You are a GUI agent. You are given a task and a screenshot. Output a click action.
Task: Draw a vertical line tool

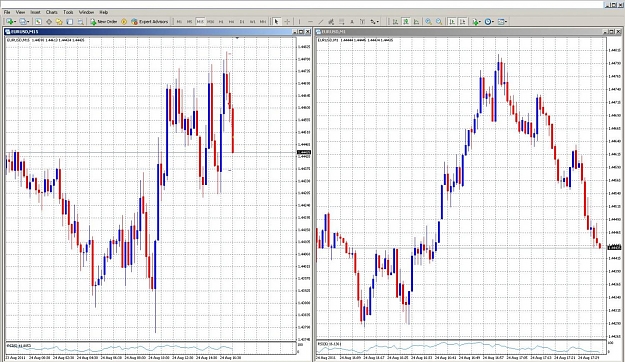click(x=299, y=22)
